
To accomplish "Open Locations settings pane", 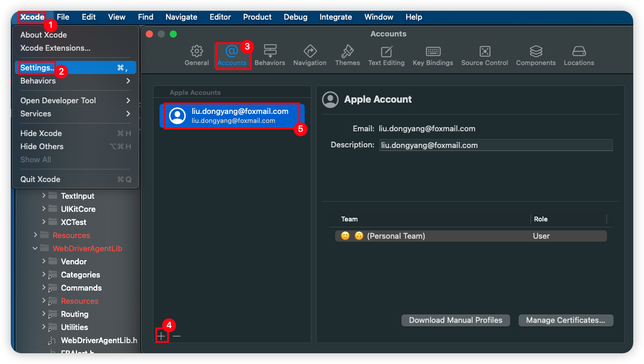I will tap(579, 55).
